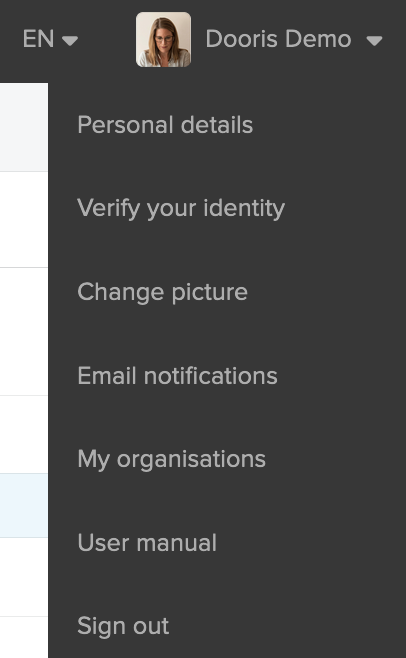Open Personal details from the user menu
Image resolution: width=406 pixels, height=658 pixels.
165,125
